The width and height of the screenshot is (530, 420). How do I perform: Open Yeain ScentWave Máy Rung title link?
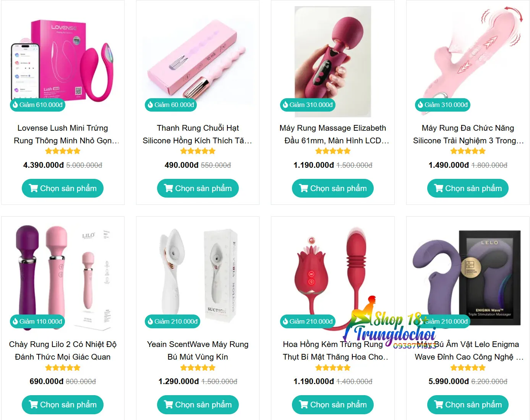[x=198, y=350]
